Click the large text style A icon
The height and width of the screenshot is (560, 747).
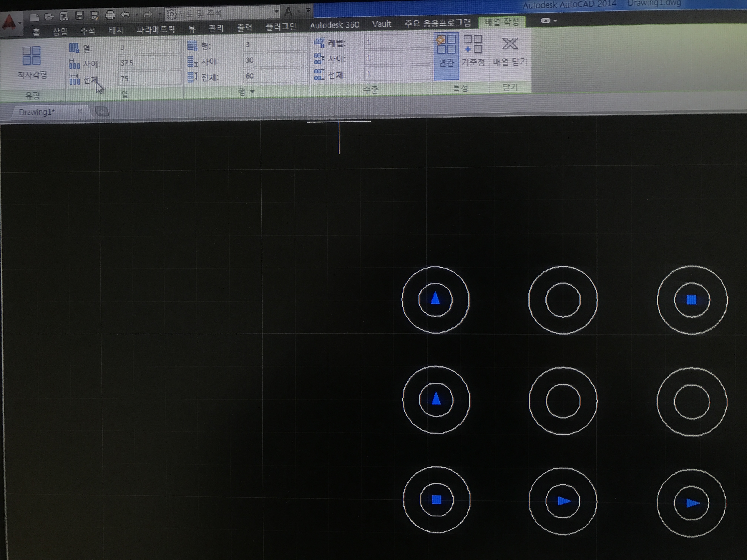click(288, 12)
